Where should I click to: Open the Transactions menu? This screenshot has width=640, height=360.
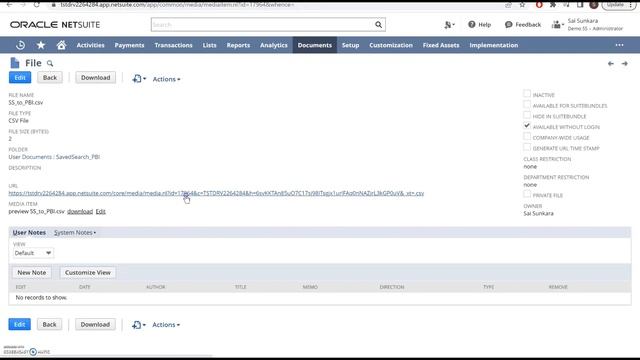[173, 45]
